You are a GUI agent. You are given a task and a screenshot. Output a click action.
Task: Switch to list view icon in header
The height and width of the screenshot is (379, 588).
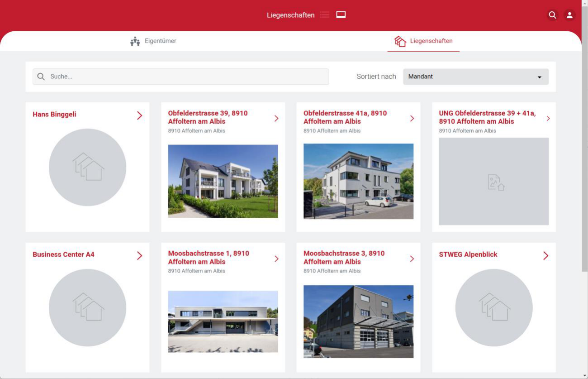pyautogui.click(x=324, y=15)
